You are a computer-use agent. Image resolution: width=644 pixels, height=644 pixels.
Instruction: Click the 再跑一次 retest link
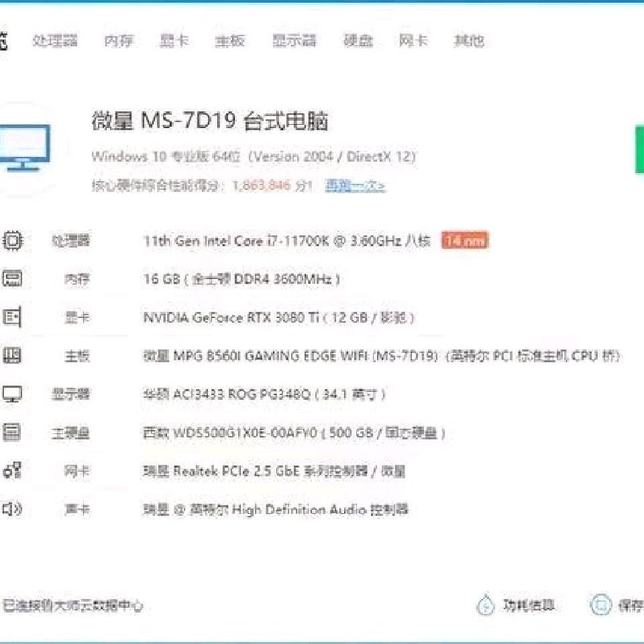click(x=356, y=186)
